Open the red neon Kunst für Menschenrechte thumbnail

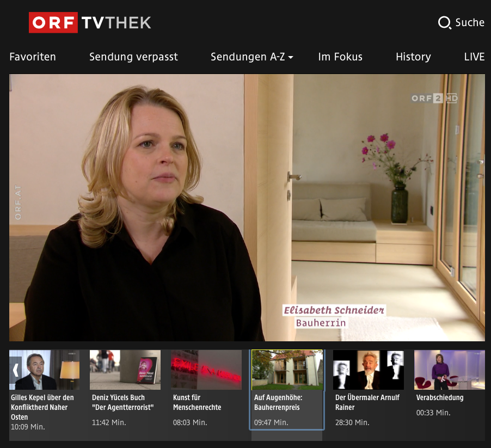click(x=206, y=370)
